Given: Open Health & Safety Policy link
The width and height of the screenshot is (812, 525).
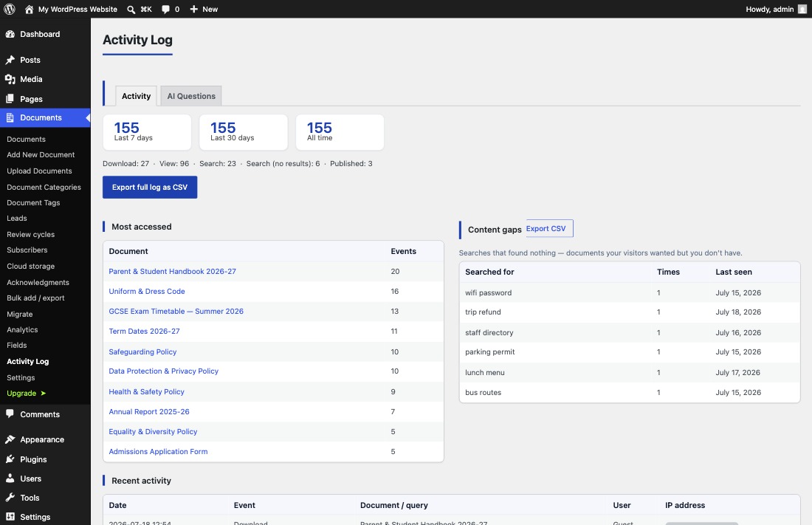Looking at the screenshot, I should pyautogui.click(x=147, y=392).
